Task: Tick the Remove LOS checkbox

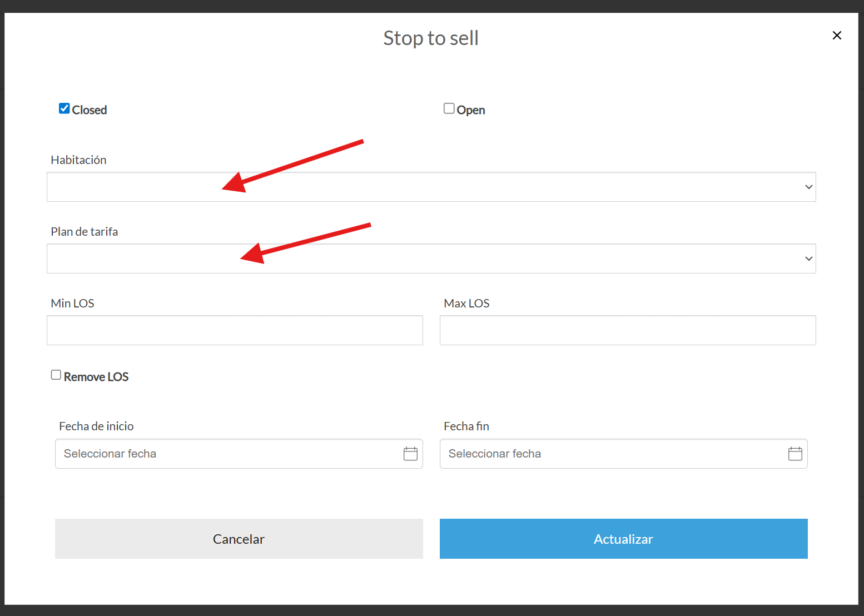Action: pos(56,375)
